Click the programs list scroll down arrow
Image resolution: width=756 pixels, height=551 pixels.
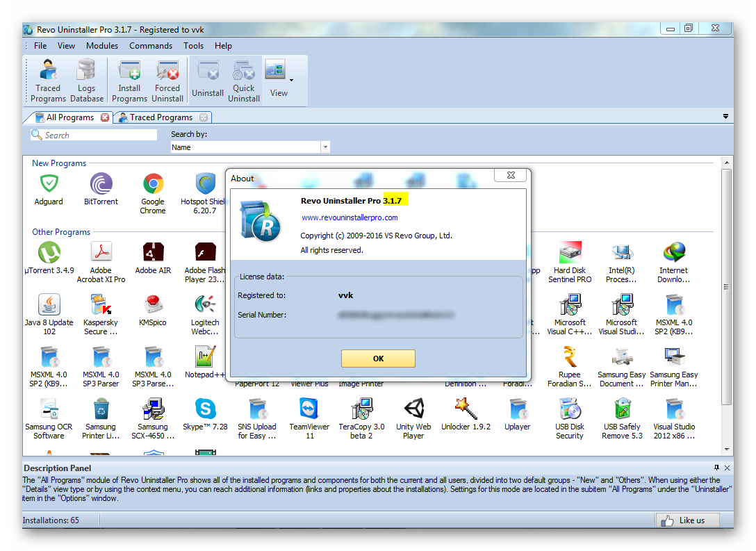point(727,450)
